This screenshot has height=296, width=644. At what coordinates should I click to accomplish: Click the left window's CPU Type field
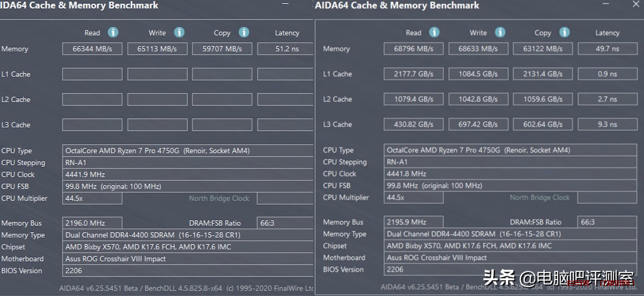pos(187,151)
